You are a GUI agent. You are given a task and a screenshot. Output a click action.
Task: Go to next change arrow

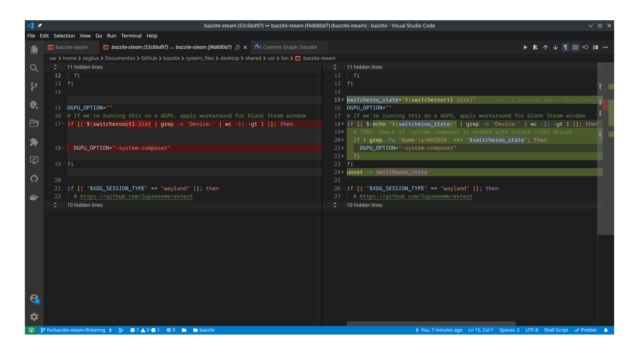pos(556,47)
